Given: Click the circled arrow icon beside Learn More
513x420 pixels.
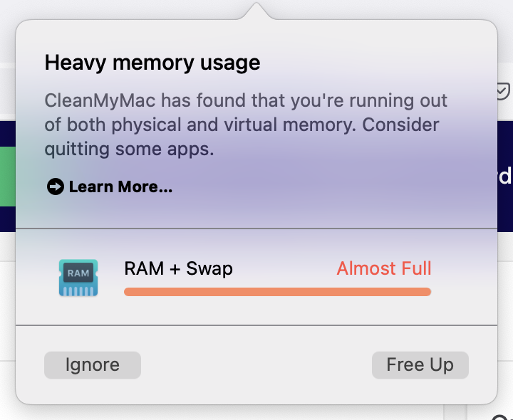Looking at the screenshot, I should click(x=56, y=187).
